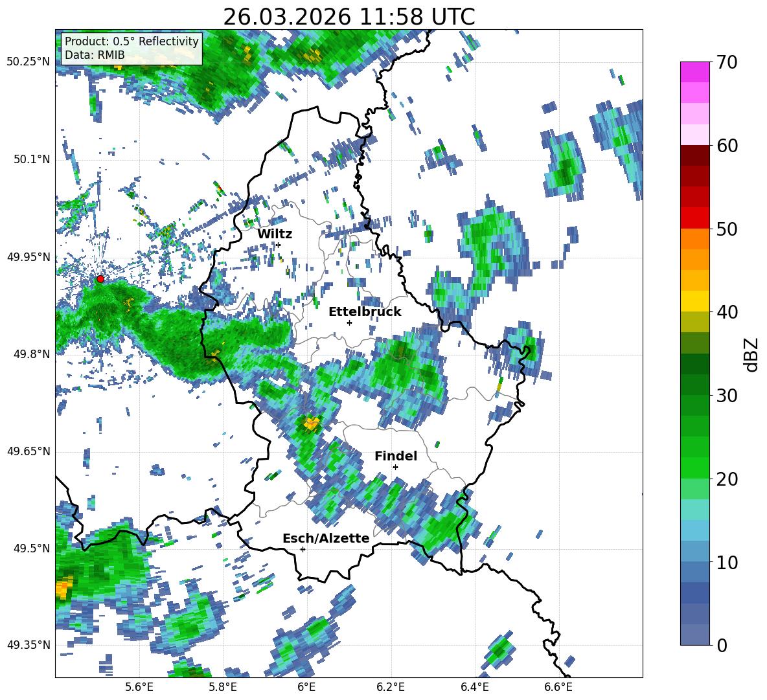Click the 20 dBZ colorbar label
The width and height of the screenshot is (767, 700).
point(727,479)
